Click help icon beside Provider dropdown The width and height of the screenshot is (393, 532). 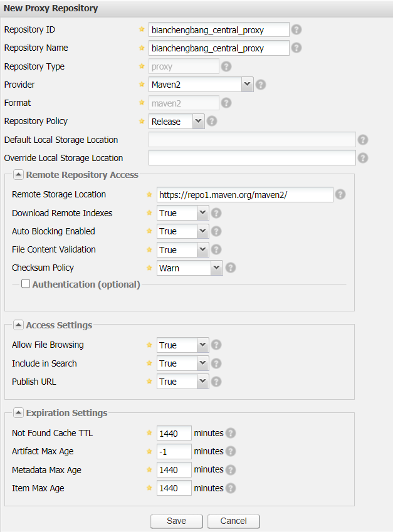(261, 85)
